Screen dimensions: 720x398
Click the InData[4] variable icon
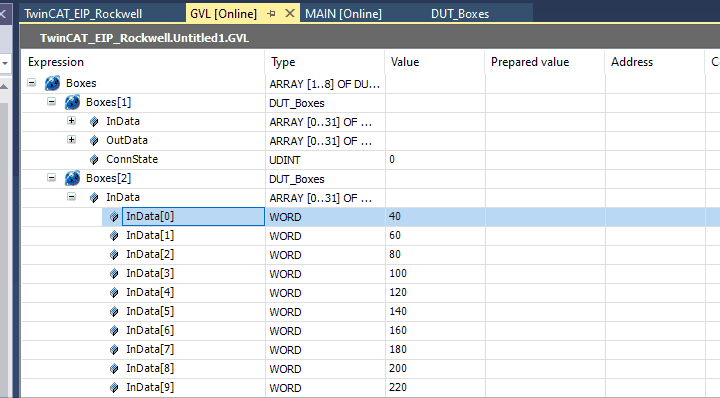pos(114,292)
